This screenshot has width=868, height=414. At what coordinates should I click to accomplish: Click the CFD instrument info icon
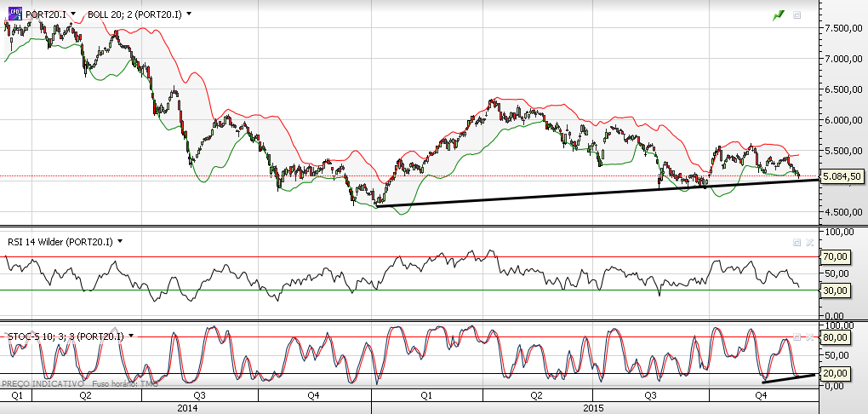click(x=16, y=14)
